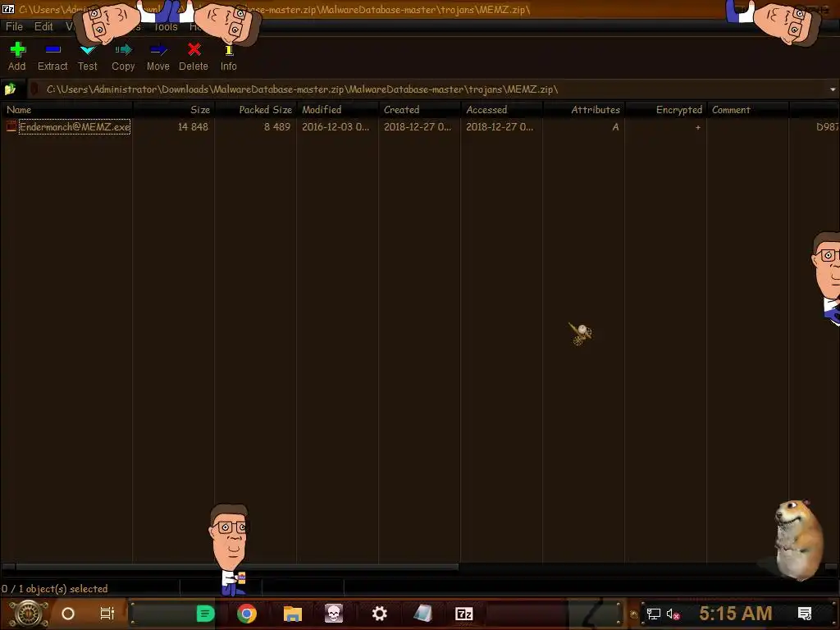Click the red Delete icon
The height and width of the screenshot is (630, 840).
tap(194, 50)
